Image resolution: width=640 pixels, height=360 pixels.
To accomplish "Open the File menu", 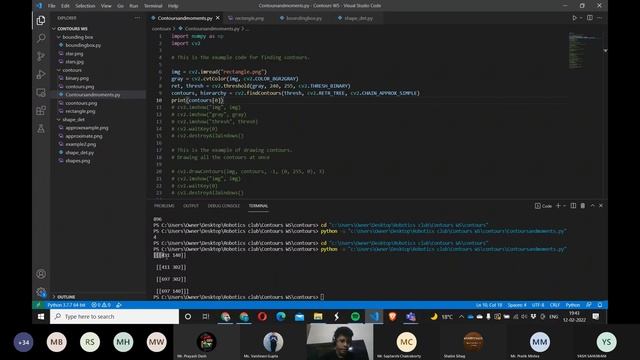I will click(51, 6).
